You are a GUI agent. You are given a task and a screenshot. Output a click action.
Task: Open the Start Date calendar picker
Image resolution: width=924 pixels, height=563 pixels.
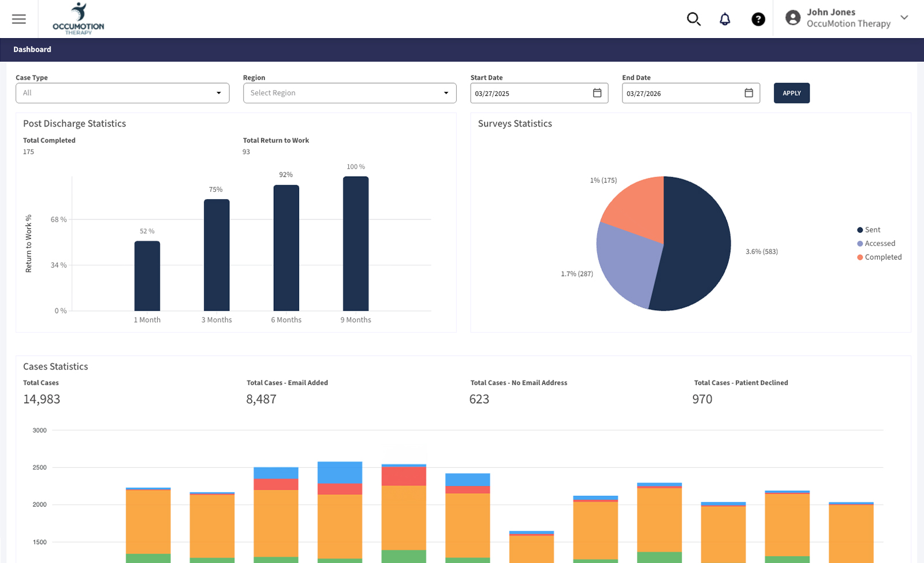[597, 93]
